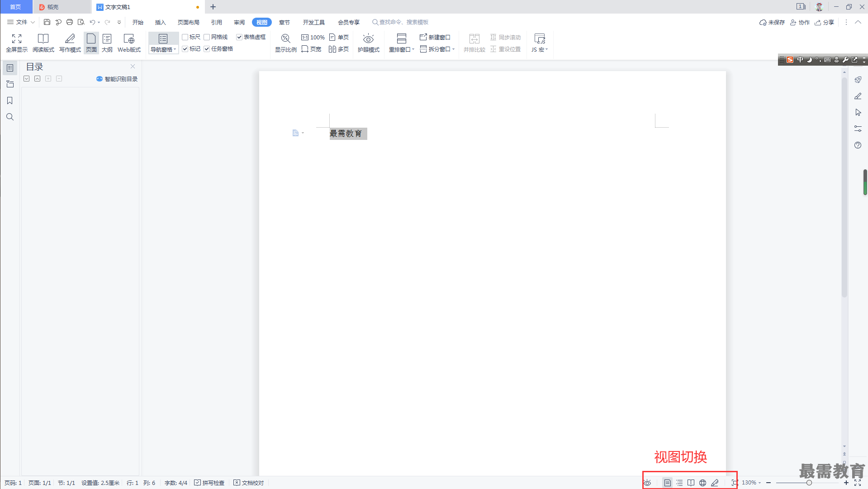Click the print preview icon
The width and height of the screenshot is (868, 489).
tap(81, 22)
